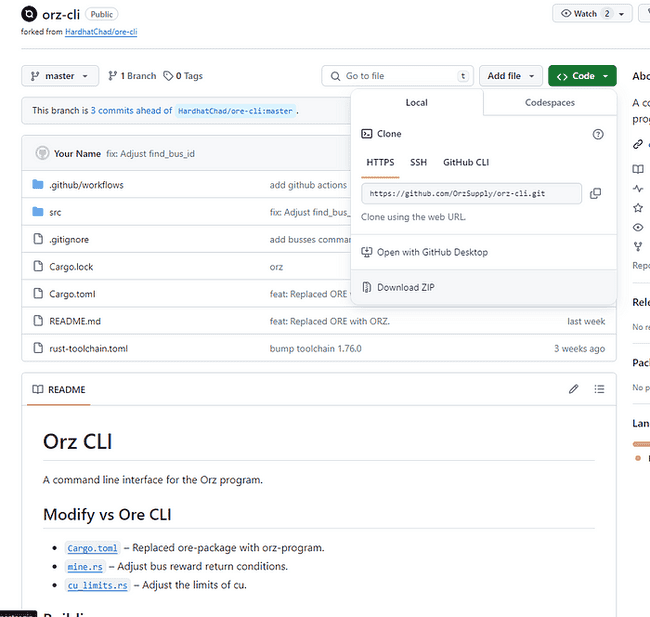
Task: Click the orz-cli repository avatar icon
Action: pos(29,14)
